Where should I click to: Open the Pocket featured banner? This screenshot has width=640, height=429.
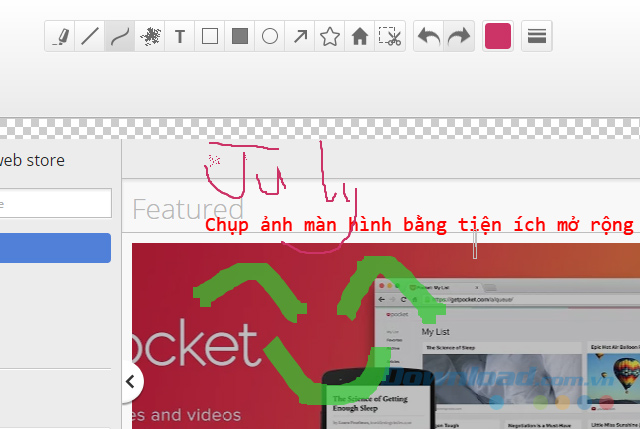(386, 336)
